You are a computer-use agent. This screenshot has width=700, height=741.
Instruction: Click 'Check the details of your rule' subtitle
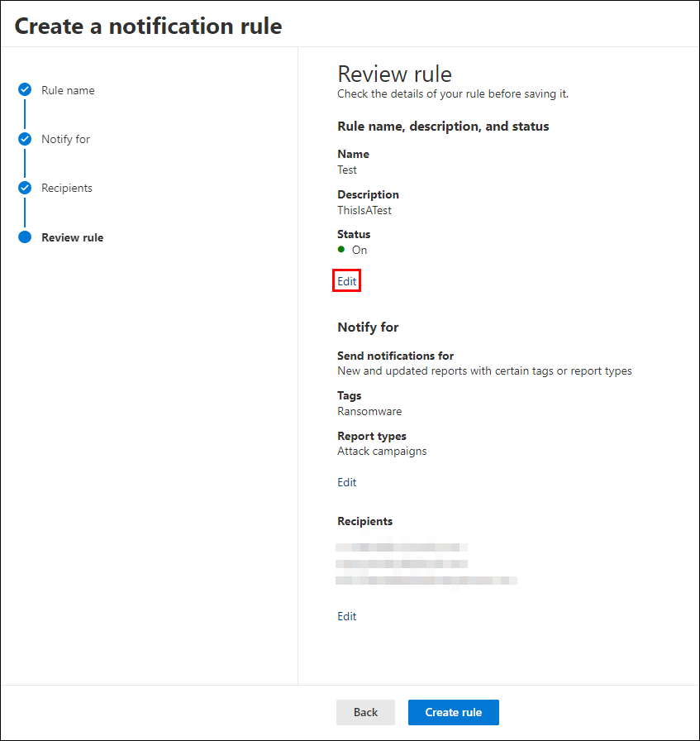[453, 94]
